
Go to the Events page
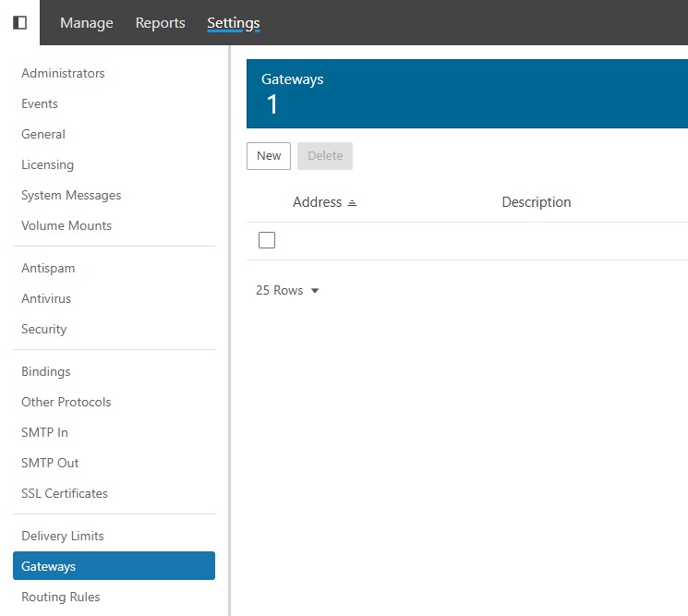click(x=40, y=104)
